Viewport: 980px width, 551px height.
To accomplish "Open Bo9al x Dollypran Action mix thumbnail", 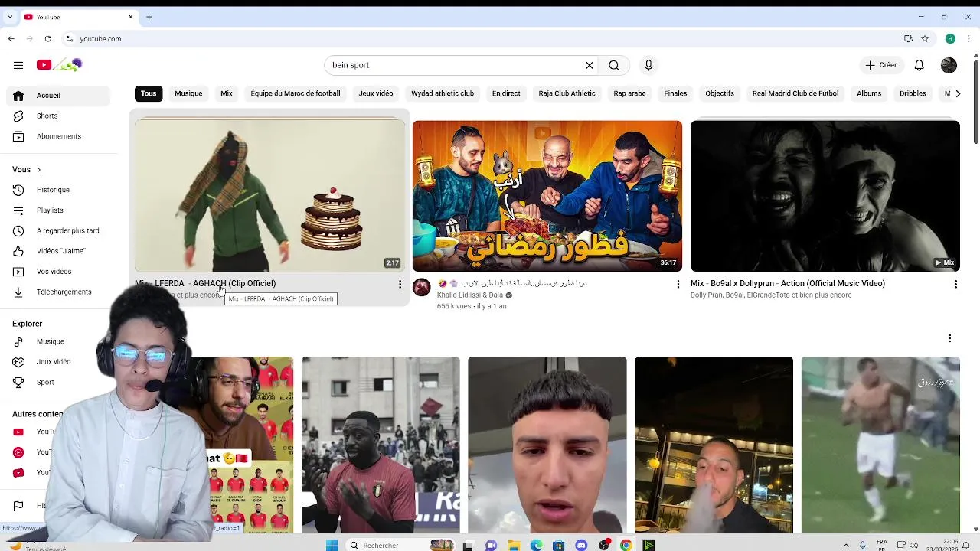I will tap(825, 196).
